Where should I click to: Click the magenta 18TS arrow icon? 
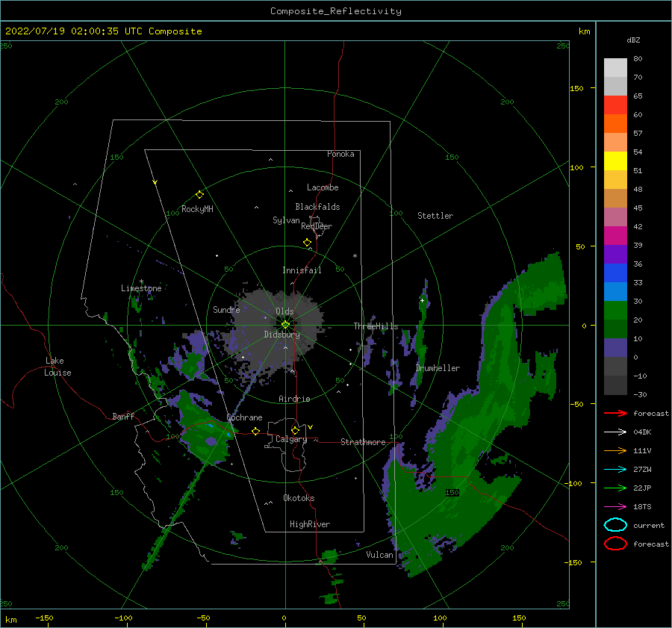click(615, 507)
